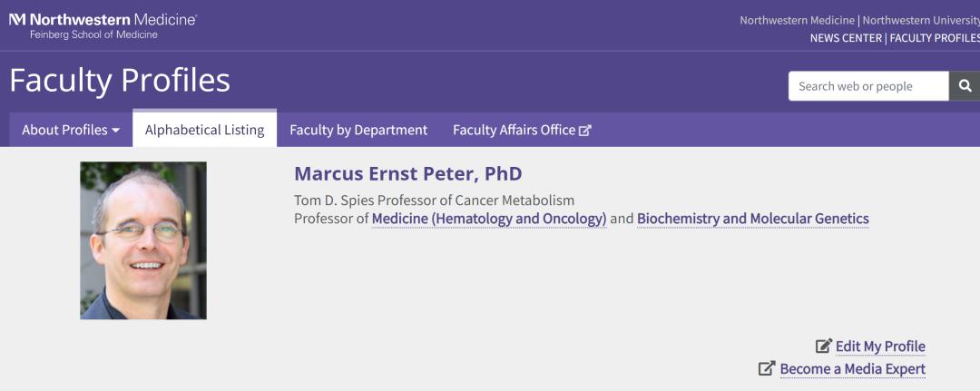The height and width of the screenshot is (391, 980).
Task: Open the About Profiles menu
Action: tap(65, 130)
